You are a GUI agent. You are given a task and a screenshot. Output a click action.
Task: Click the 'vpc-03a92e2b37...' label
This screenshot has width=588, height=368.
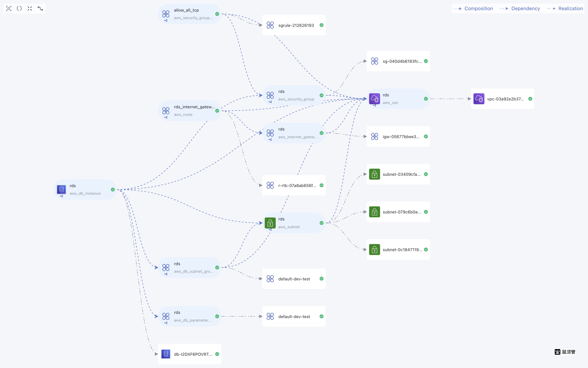pos(506,99)
